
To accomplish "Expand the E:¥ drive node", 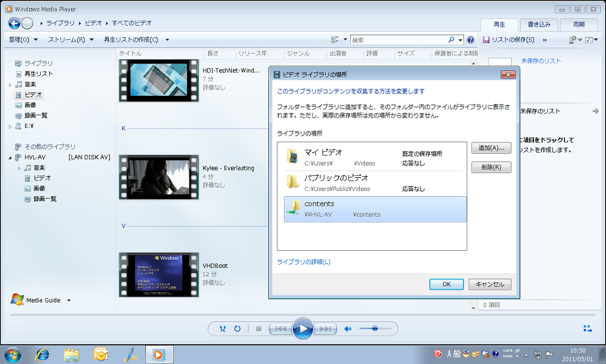I will (x=10, y=126).
